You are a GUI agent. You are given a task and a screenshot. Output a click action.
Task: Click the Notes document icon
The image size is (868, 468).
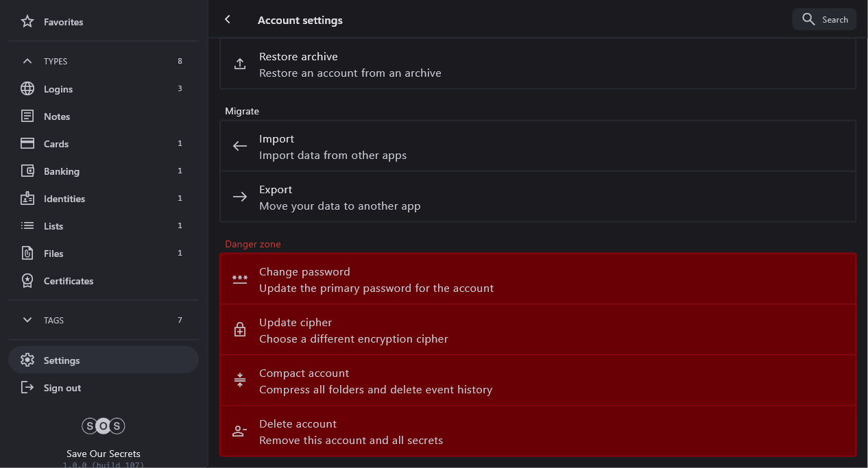point(27,116)
